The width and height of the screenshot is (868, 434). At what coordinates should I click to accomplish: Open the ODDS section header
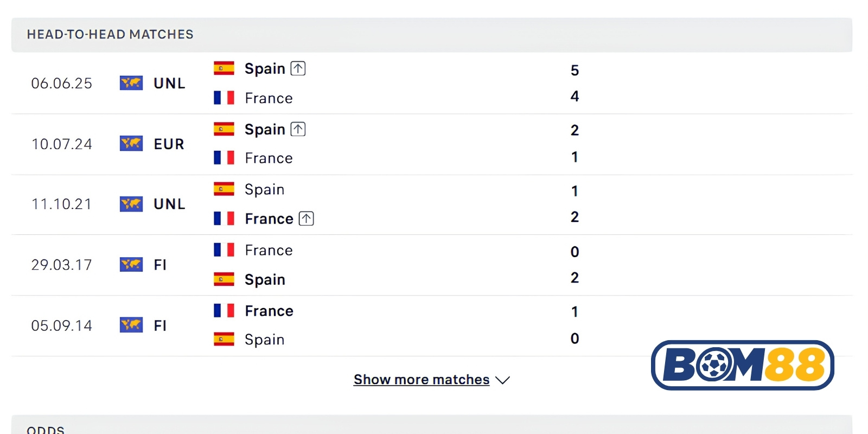pyautogui.click(x=432, y=425)
